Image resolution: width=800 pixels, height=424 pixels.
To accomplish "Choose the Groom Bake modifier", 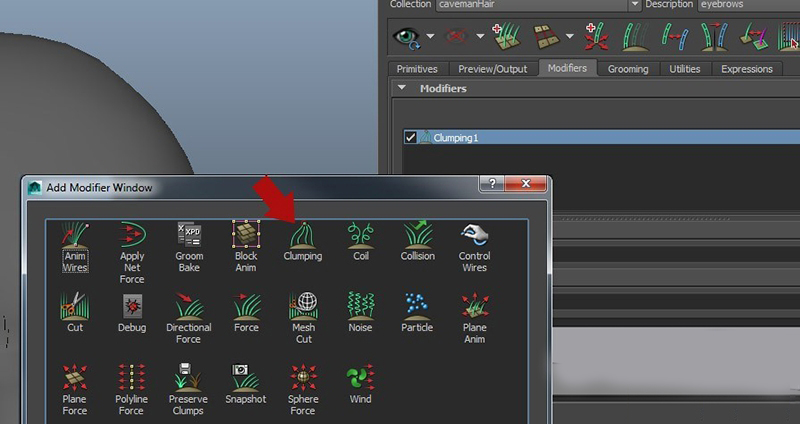I will point(189,247).
